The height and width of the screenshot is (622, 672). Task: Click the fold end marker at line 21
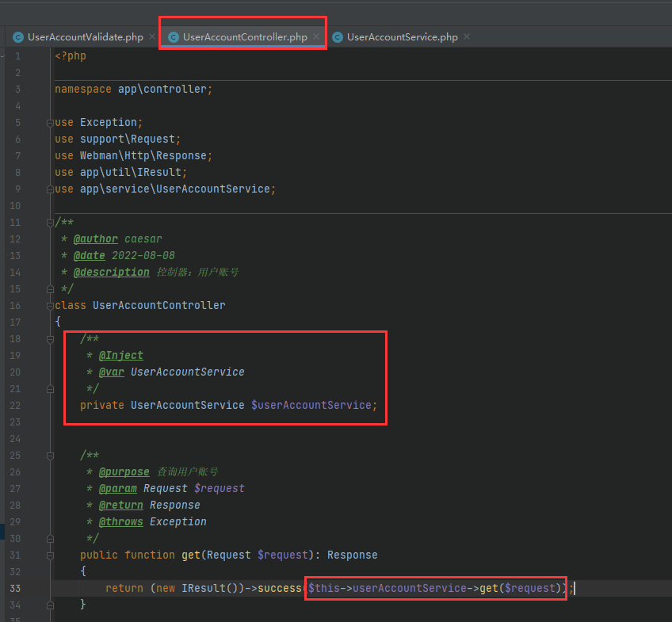50,389
